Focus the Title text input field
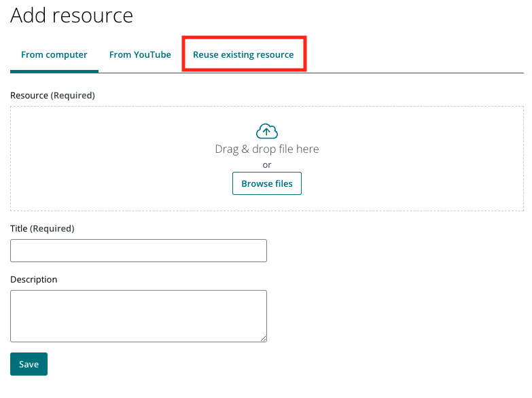532x398 pixels. tap(139, 251)
